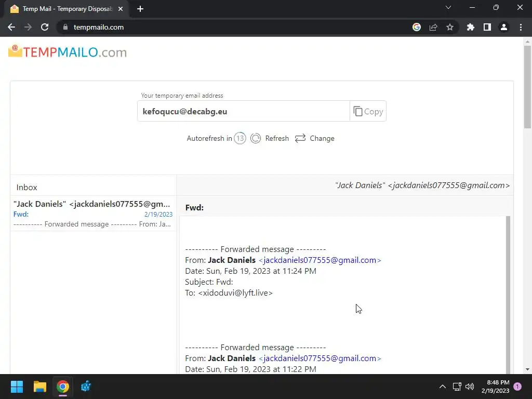Viewport: 532px width, 399px height.
Task: Open Chrome three-dot menu
Action: click(521, 27)
